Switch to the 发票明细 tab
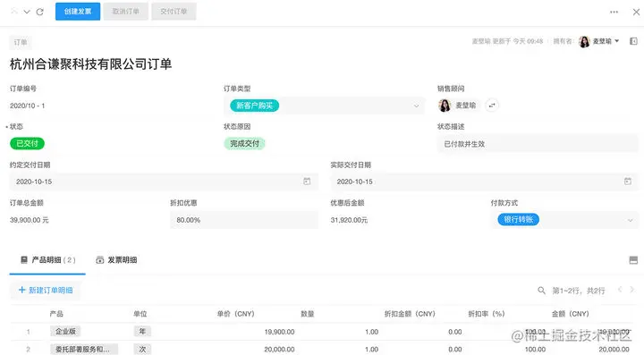This screenshot has width=644, height=355. coord(116,260)
